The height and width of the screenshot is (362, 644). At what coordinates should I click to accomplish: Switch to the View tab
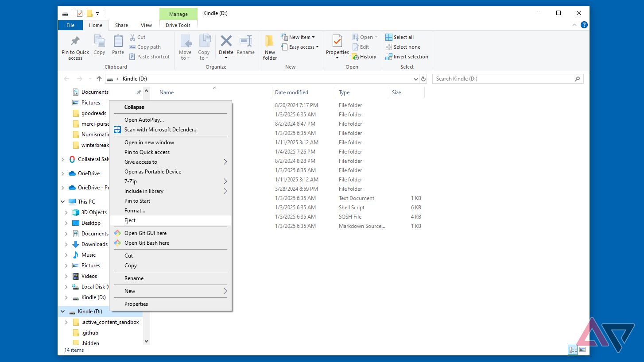point(146,25)
